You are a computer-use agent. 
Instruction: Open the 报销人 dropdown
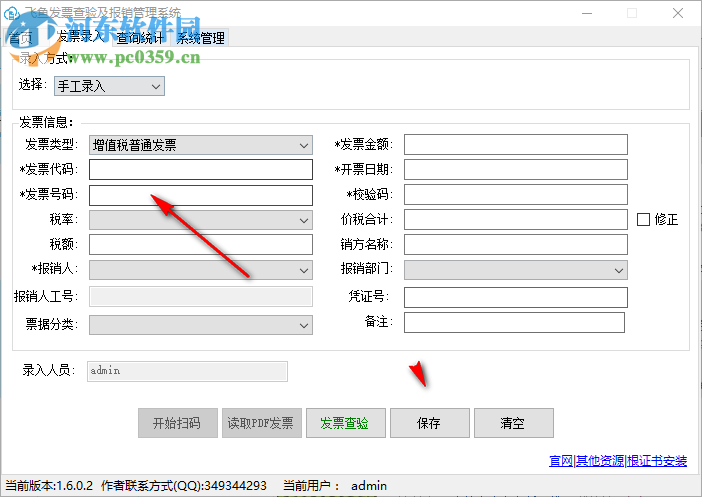pyautogui.click(x=201, y=270)
